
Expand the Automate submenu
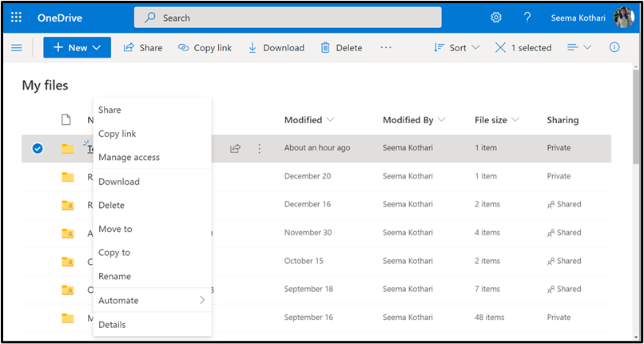pyautogui.click(x=152, y=300)
